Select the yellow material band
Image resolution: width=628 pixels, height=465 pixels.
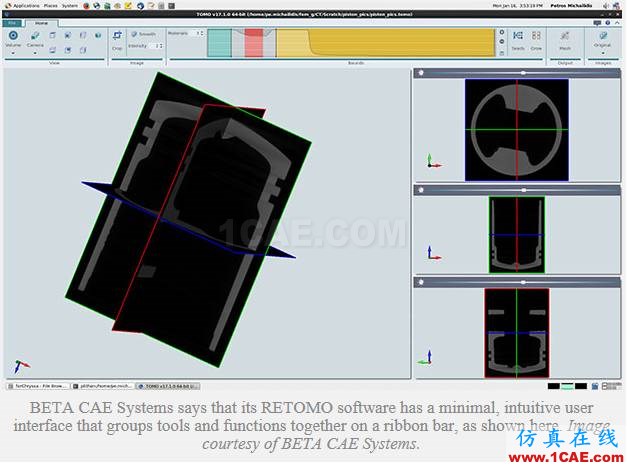(385, 42)
